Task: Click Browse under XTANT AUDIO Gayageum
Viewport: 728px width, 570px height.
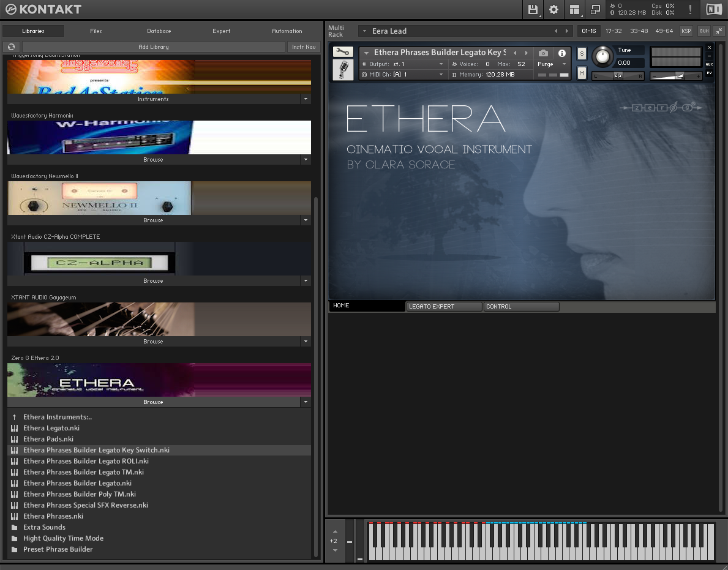Action: (154, 341)
